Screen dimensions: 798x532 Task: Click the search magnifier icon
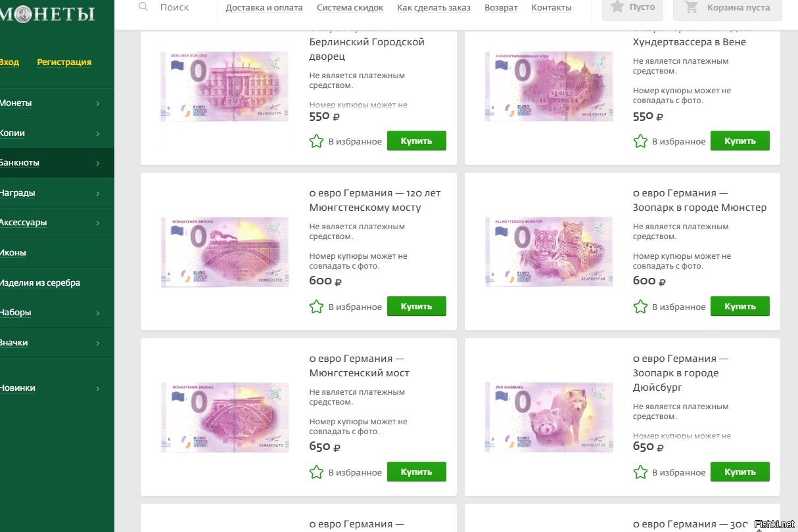coord(143,7)
